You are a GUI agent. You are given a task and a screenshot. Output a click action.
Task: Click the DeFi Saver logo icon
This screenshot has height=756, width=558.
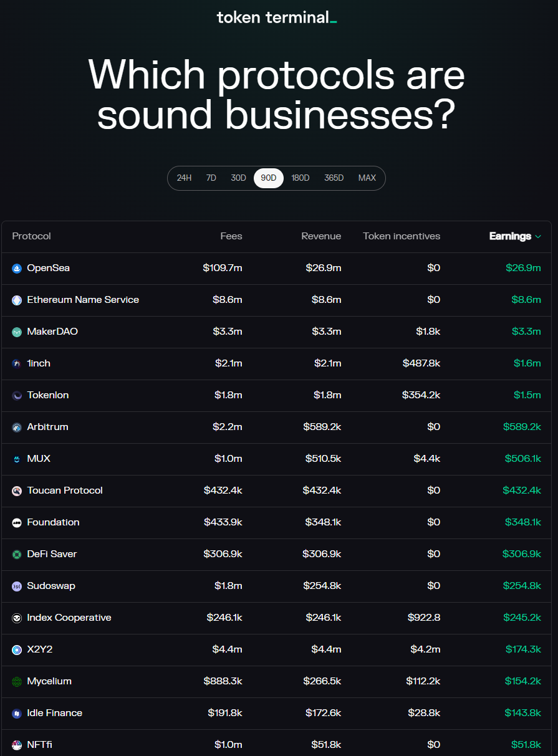17,555
